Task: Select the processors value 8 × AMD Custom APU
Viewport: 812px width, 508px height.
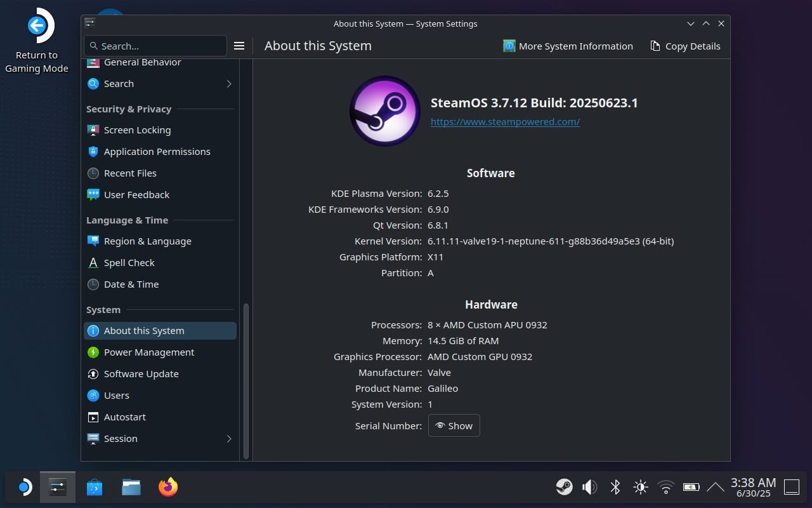Action: pyautogui.click(x=487, y=325)
